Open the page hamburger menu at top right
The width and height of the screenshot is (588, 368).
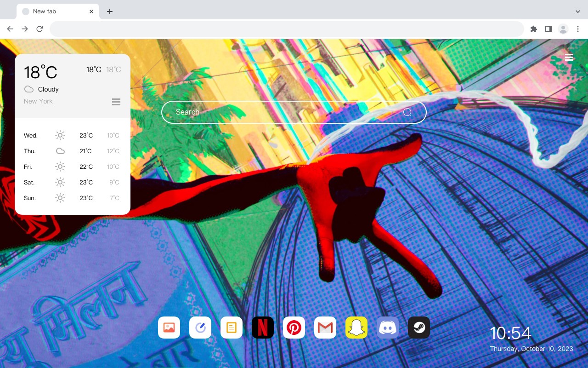click(569, 57)
